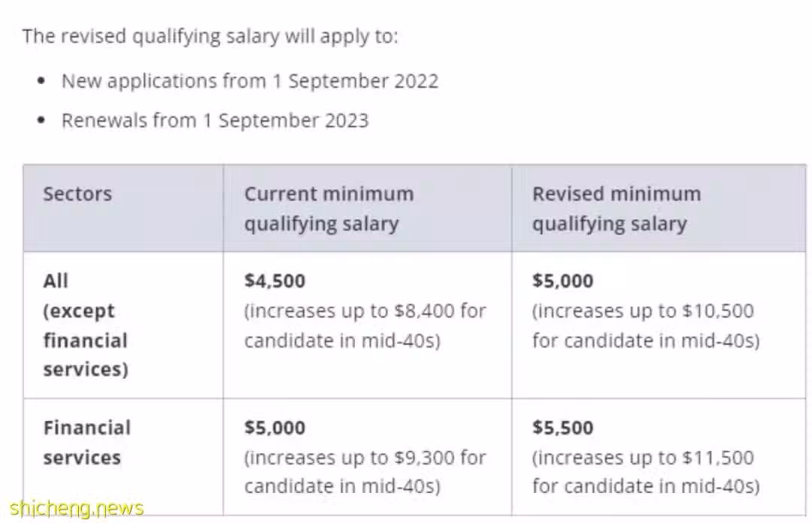Click the Financial services row label

pos(87,442)
